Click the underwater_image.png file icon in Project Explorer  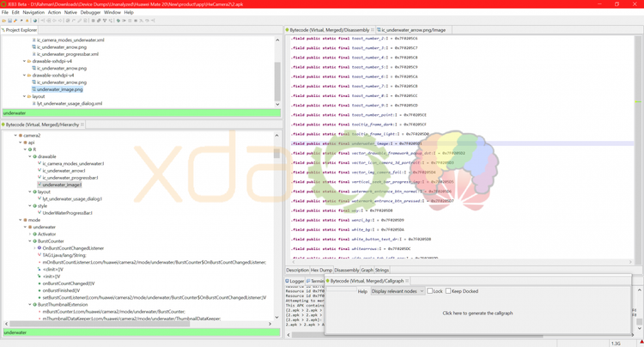[x=34, y=89]
